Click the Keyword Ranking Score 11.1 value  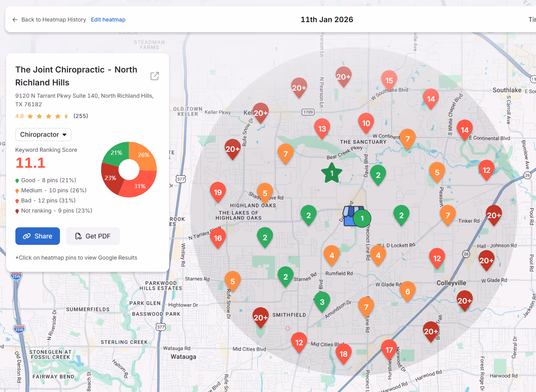pyautogui.click(x=30, y=163)
